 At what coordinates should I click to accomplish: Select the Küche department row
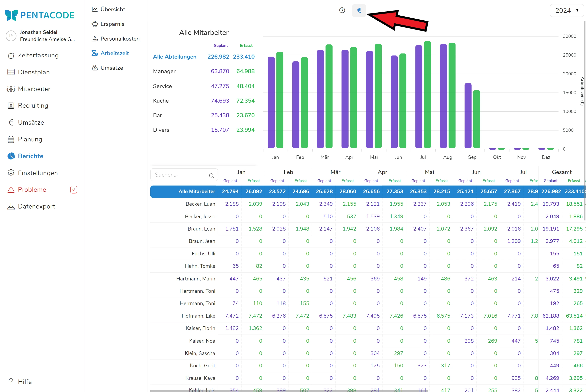[x=161, y=101]
